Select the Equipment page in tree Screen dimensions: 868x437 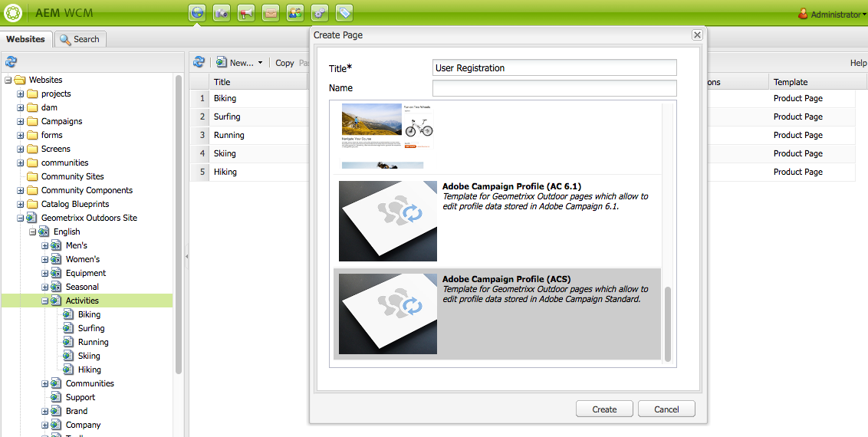(x=86, y=273)
